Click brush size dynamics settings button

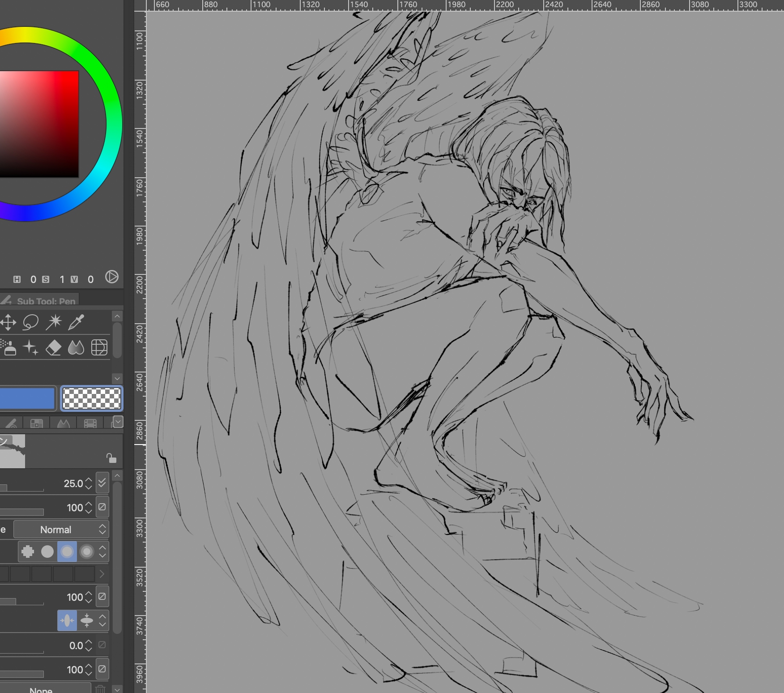point(102,483)
